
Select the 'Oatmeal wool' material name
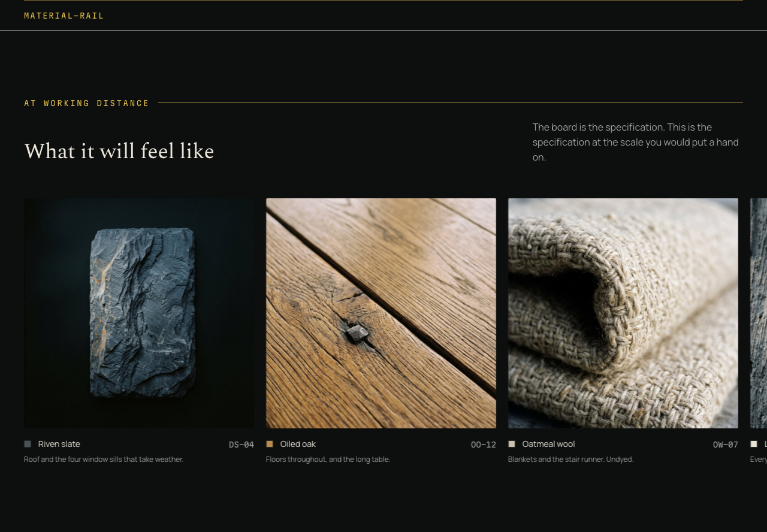click(548, 444)
